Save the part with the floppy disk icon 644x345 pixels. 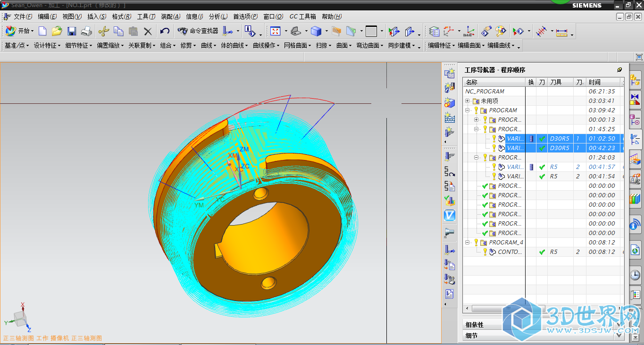(72, 31)
